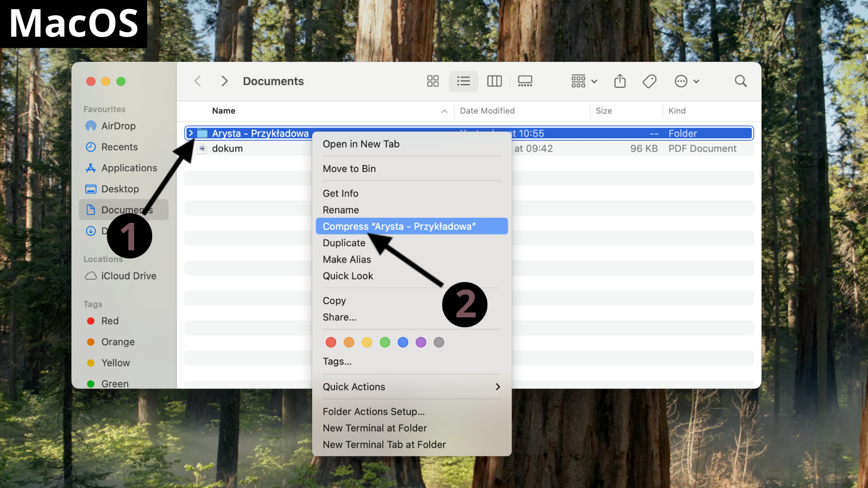The width and height of the screenshot is (868, 488).
Task: Expand the Arysta - Przykładowa folder
Action: pyautogui.click(x=191, y=133)
